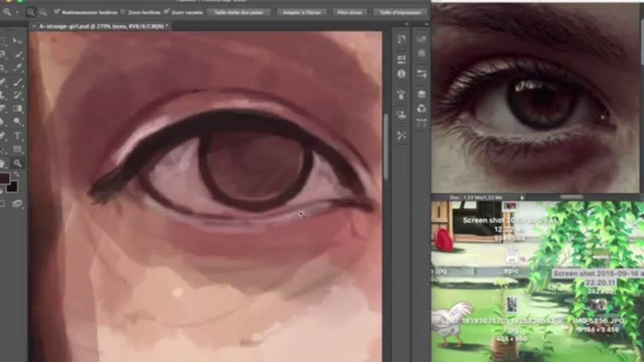Toggle Quick Mask mode icon
The width and height of the screenshot is (644, 362).
pos(3,204)
